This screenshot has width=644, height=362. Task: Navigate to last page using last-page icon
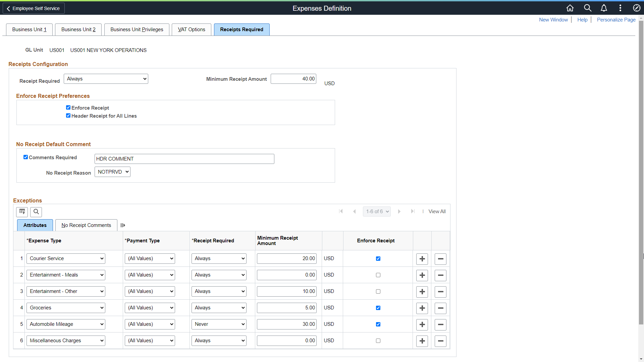(413, 211)
